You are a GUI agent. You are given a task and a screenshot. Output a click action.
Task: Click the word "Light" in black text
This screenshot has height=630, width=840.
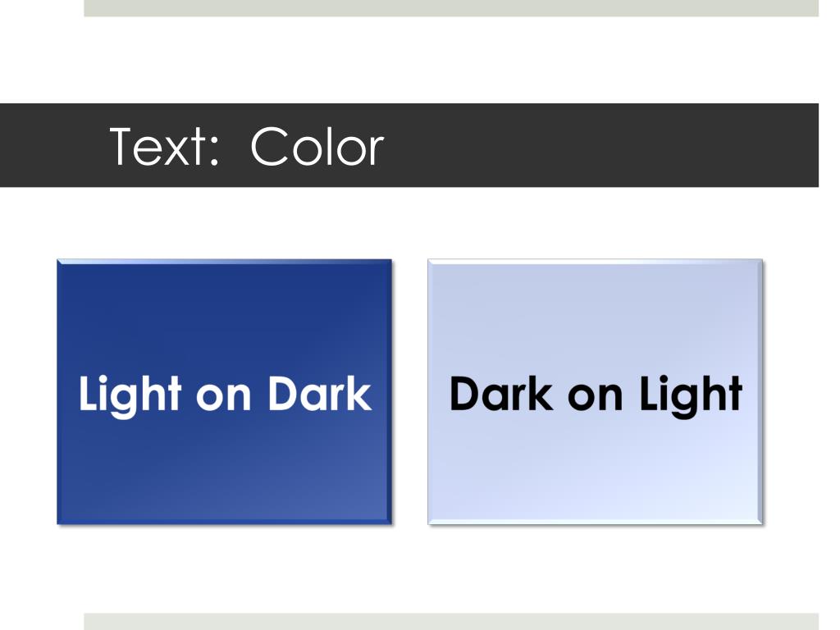pyautogui.click(x=691, y=395)
